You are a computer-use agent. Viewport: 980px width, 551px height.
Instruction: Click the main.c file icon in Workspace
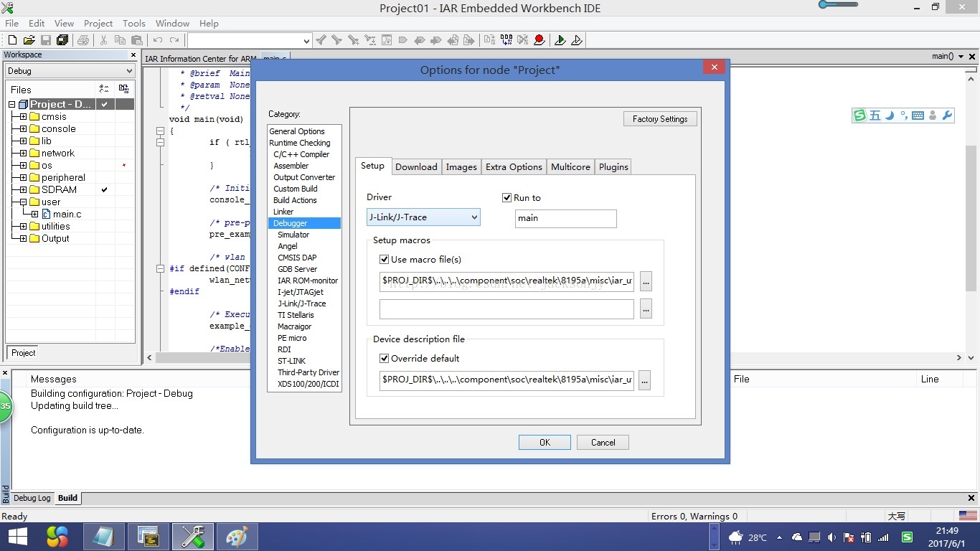pos(47,214)
